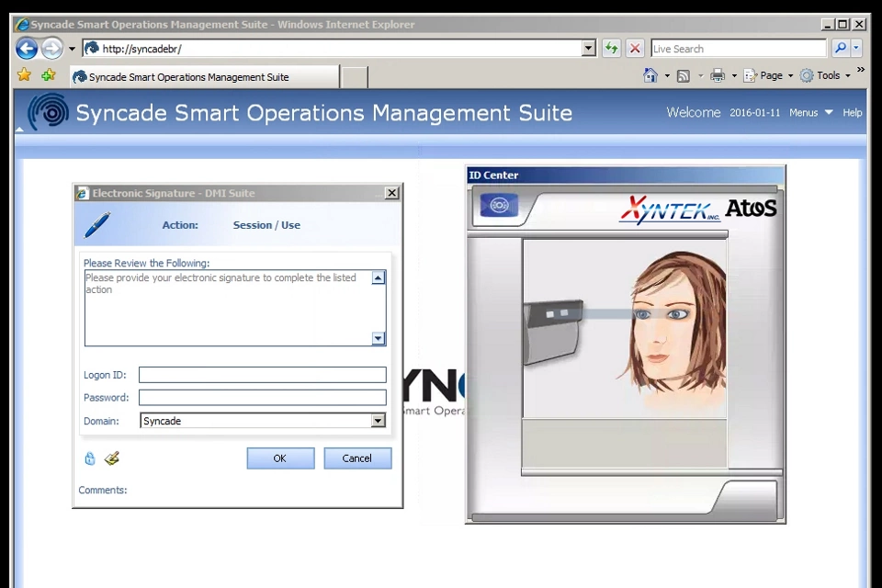
Task: Open the search options dropdown arrow
Action: (856, 49)
